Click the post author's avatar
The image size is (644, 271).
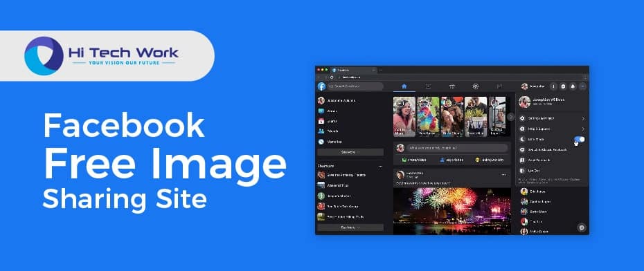point(400,175)
